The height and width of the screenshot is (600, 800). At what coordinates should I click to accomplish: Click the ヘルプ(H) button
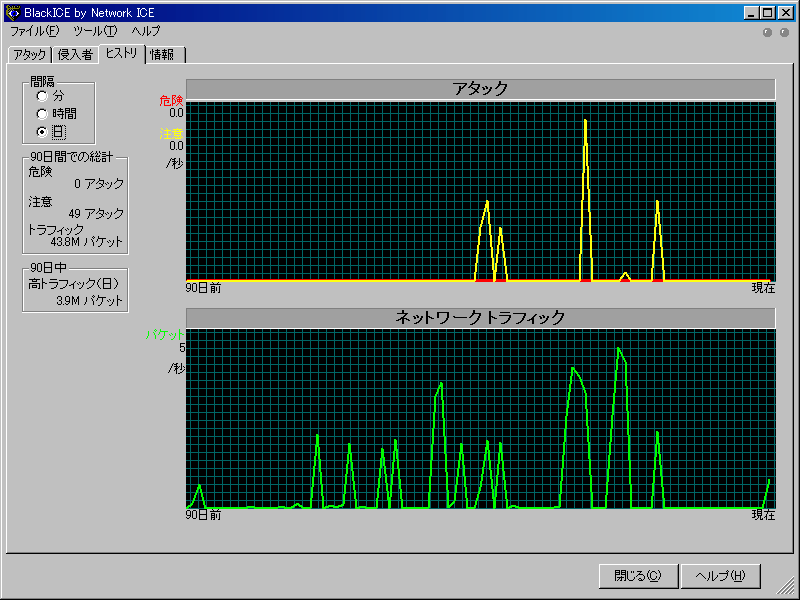(720, 576)
